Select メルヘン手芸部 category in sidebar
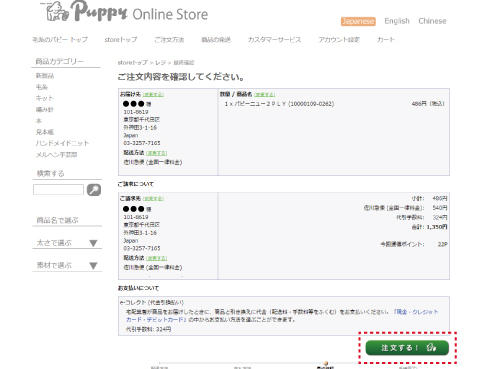 (x=56, y=155)
